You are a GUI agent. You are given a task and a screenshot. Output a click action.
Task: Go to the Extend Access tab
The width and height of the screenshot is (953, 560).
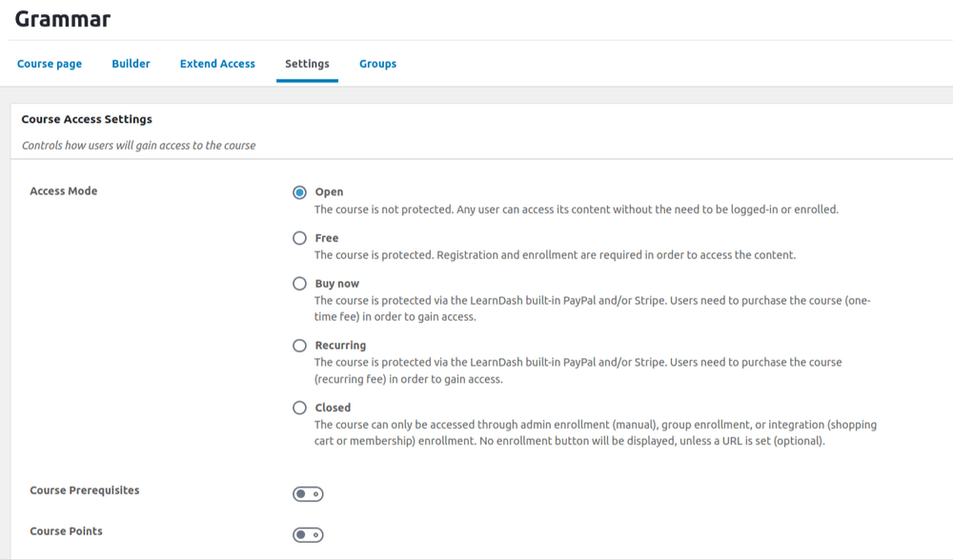tap(217, 64)
